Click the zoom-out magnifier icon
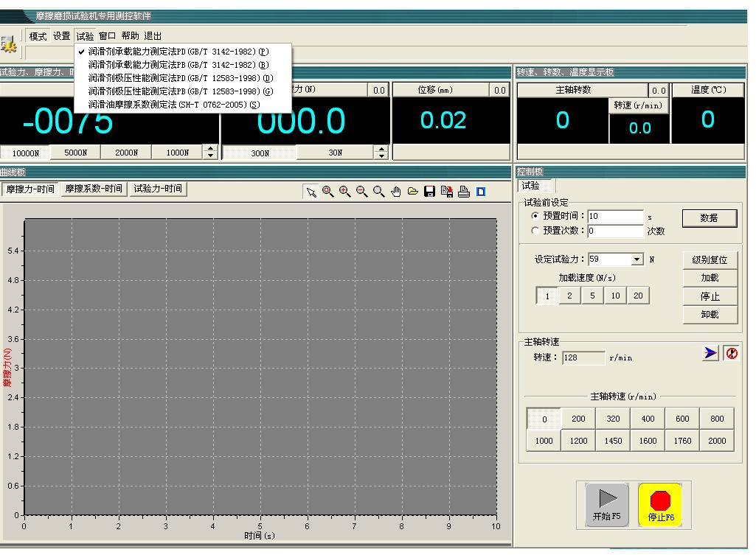The height and width of the screenshot is (555, 756). click(x=361, y=192)
